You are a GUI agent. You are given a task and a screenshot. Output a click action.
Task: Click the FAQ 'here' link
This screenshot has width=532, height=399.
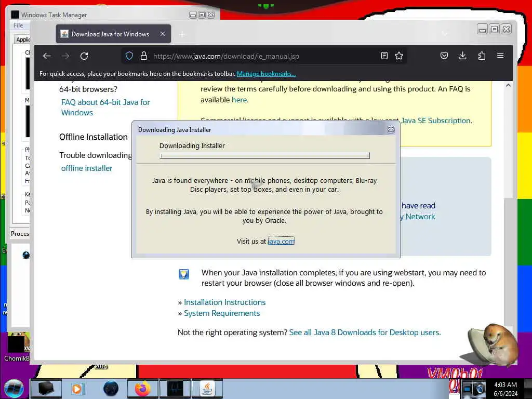[x=239, y=100]
